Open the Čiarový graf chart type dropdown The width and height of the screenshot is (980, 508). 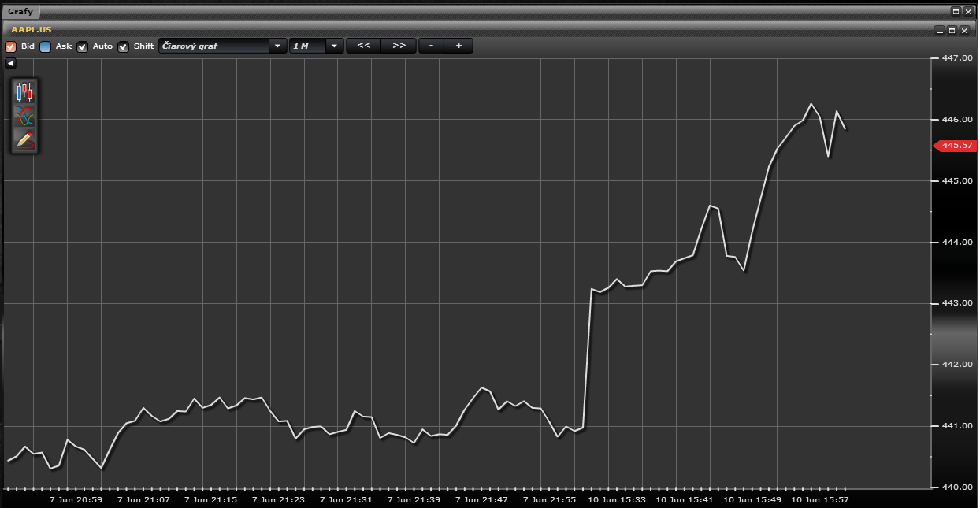pyautogui.click(x=223, y=46)
